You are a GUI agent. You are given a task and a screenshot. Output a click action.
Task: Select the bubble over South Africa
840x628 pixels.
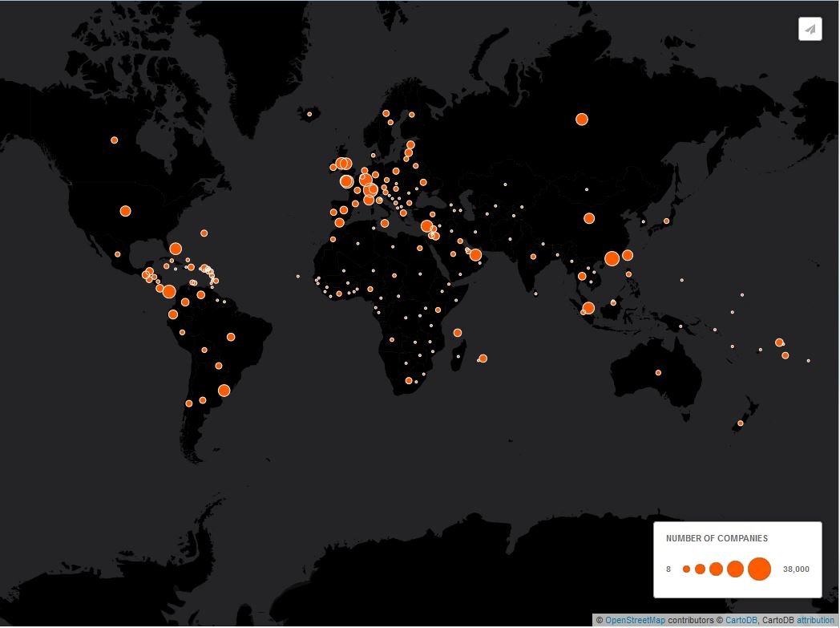(409, 380)
